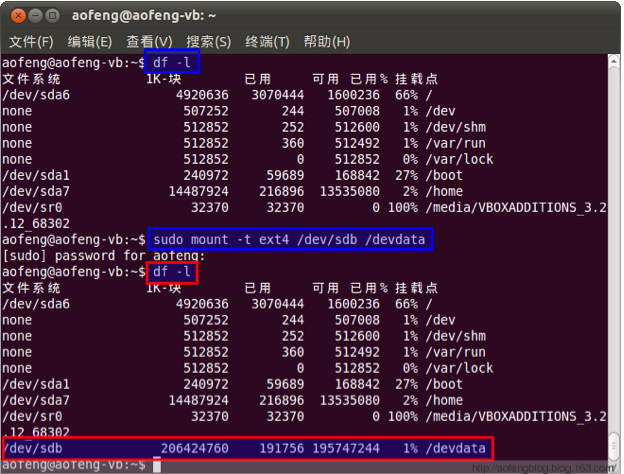Click 14487924 in the first df output
Viewport: 624px width, 474px height.
coord(199,191)
